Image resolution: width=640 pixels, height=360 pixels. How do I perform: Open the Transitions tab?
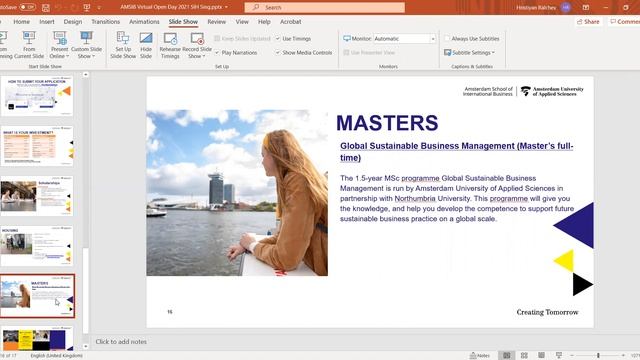click(x=105, y=22)
